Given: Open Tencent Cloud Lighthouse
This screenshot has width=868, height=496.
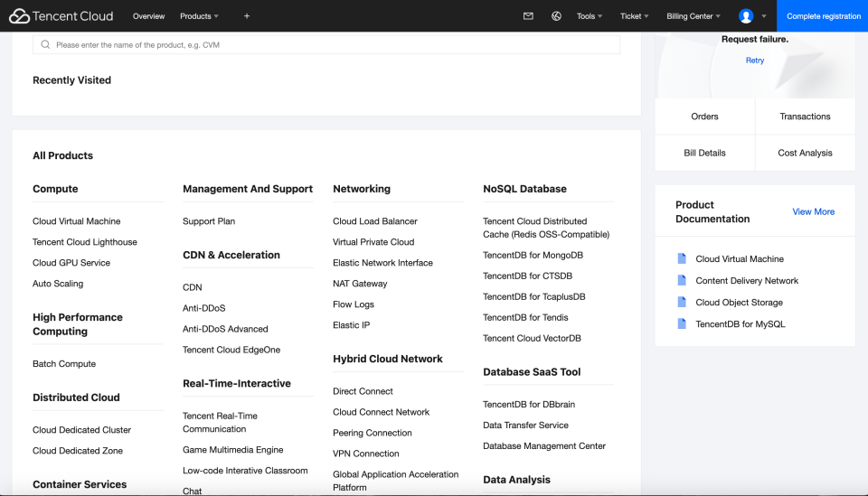Looking at the screenshot, I should pos(85,242).
